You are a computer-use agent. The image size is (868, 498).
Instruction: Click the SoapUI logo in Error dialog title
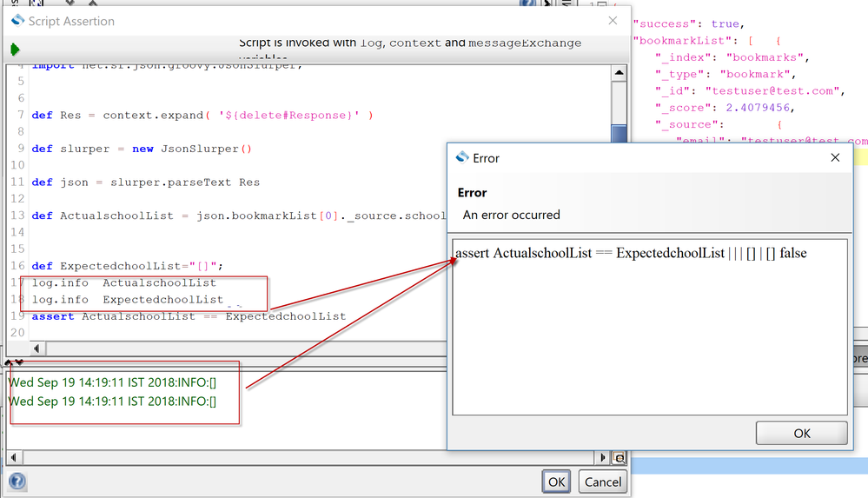pyautogui.click(x=462, y=158)
